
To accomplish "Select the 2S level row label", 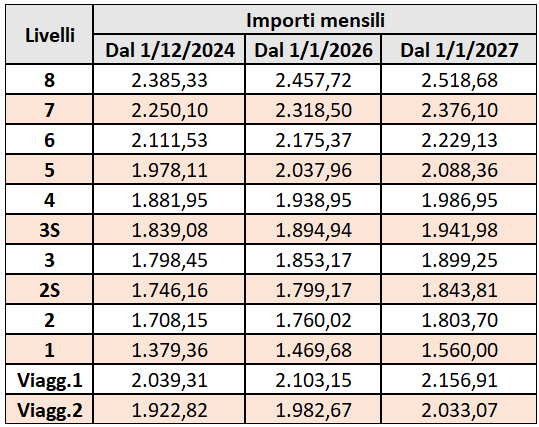I will pos(50,289).
